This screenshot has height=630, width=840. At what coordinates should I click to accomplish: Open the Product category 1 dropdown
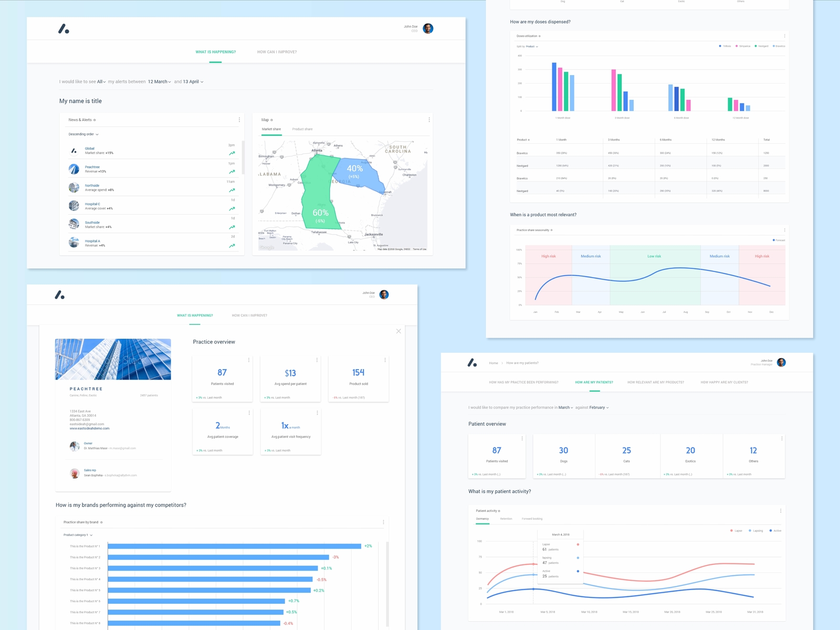coord(78,535)
